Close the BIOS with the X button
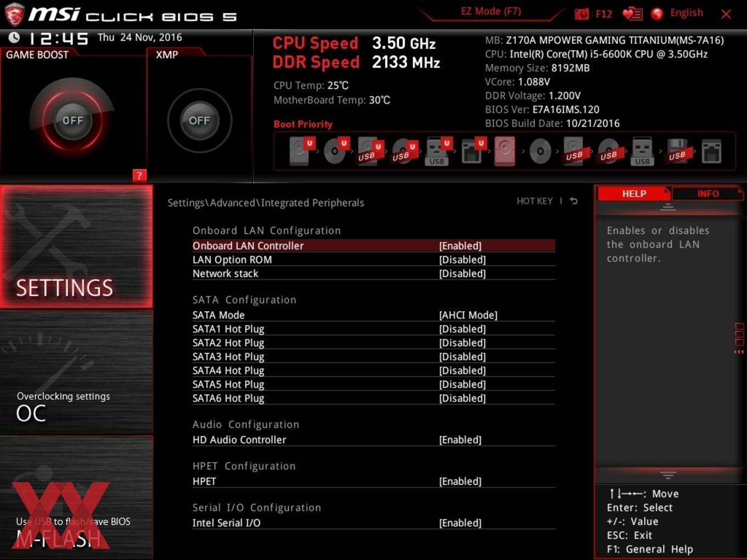The image size is (747, 560). (726, 14)
